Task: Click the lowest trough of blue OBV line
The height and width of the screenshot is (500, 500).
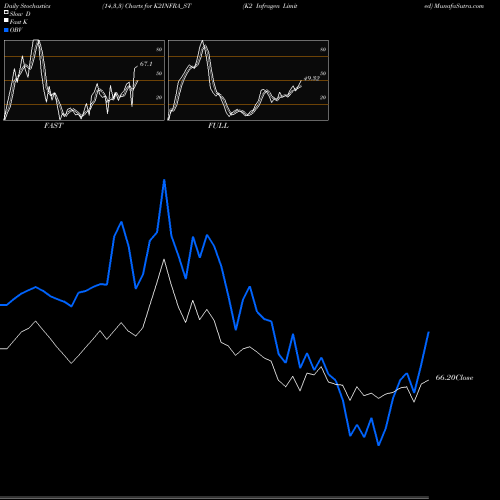Action: [378, 445]
